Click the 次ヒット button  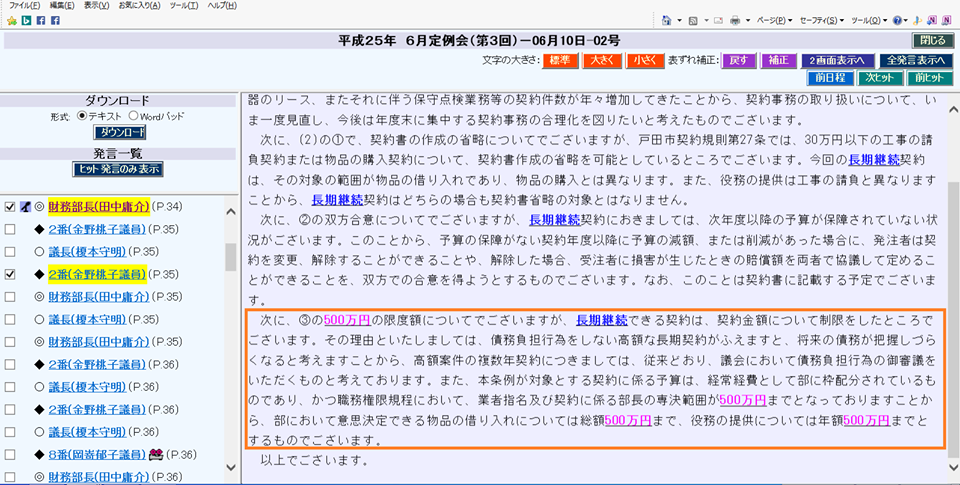click(877, 77)
